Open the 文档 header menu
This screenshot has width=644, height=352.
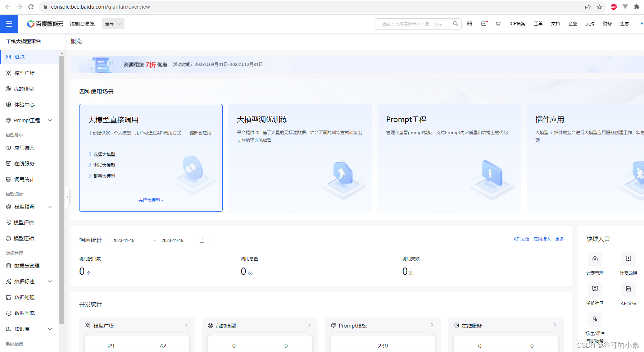click(555, 24)
